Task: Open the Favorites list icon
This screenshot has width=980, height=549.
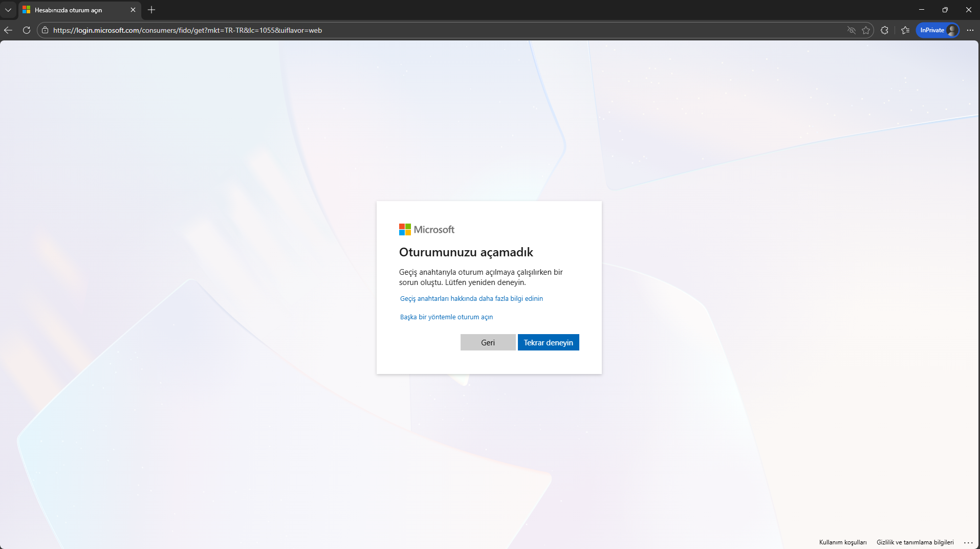Action: [905, 30]
